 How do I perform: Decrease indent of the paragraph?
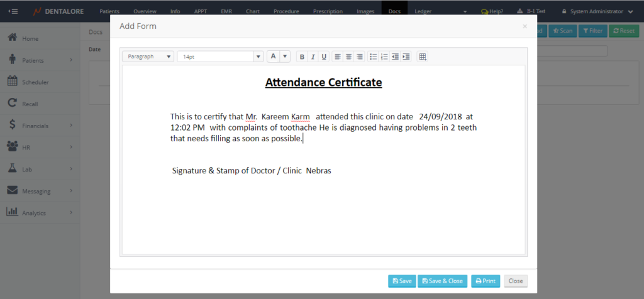395,57
